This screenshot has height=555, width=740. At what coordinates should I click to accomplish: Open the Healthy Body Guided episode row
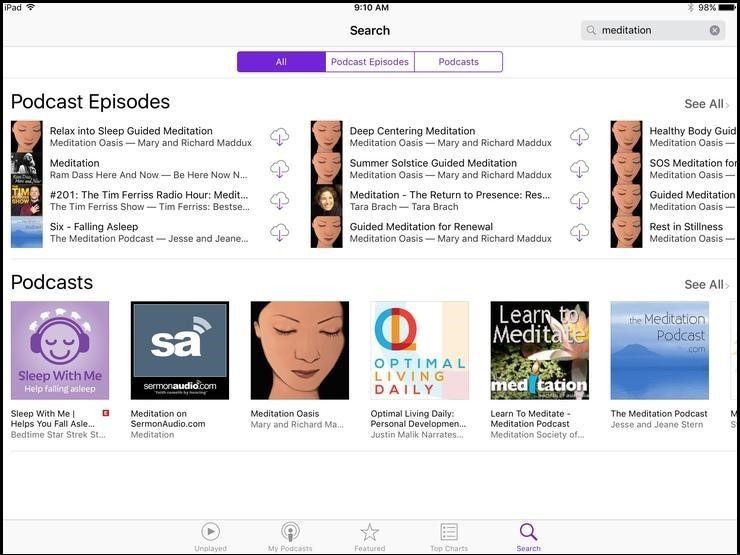pyautogui.click(x=673, y=137)
